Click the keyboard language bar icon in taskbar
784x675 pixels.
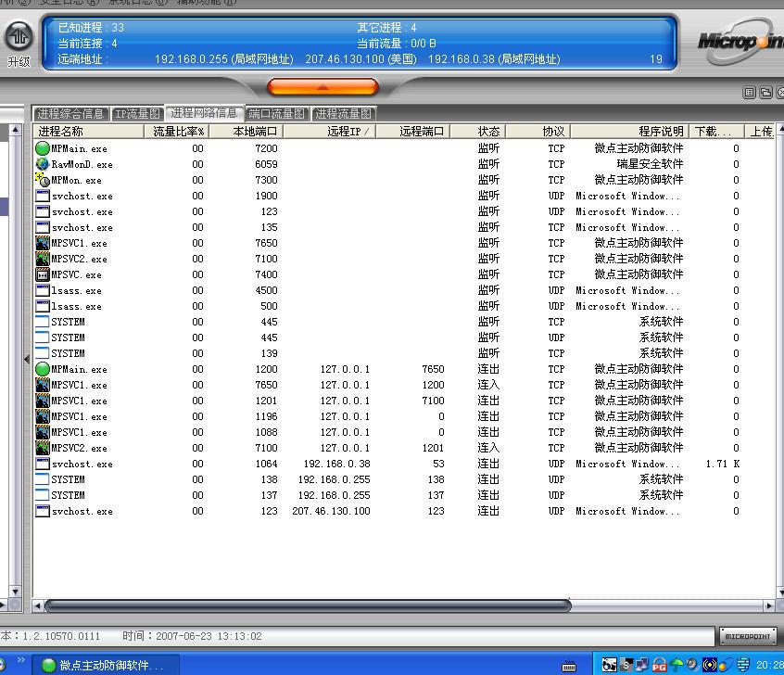[568, 666]
